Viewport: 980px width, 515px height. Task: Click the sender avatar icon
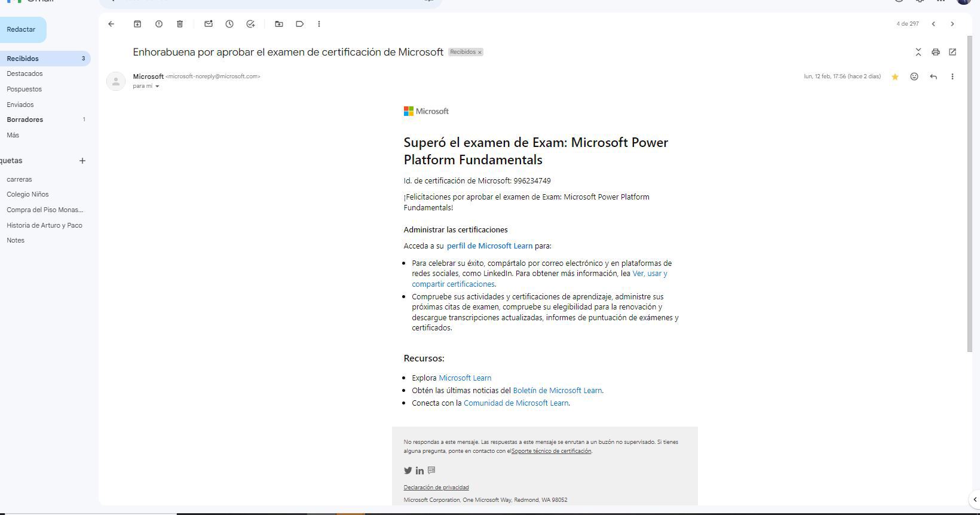coord(116,81)
